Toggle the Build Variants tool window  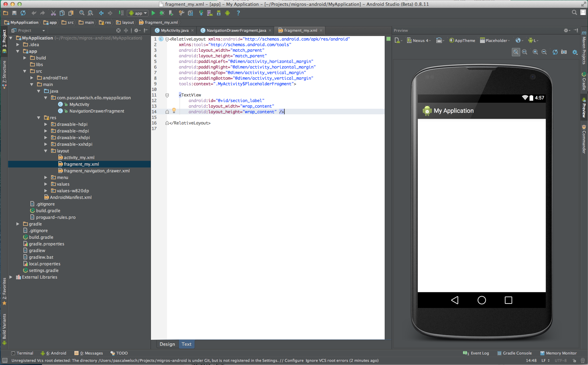(x=4, y=329)
